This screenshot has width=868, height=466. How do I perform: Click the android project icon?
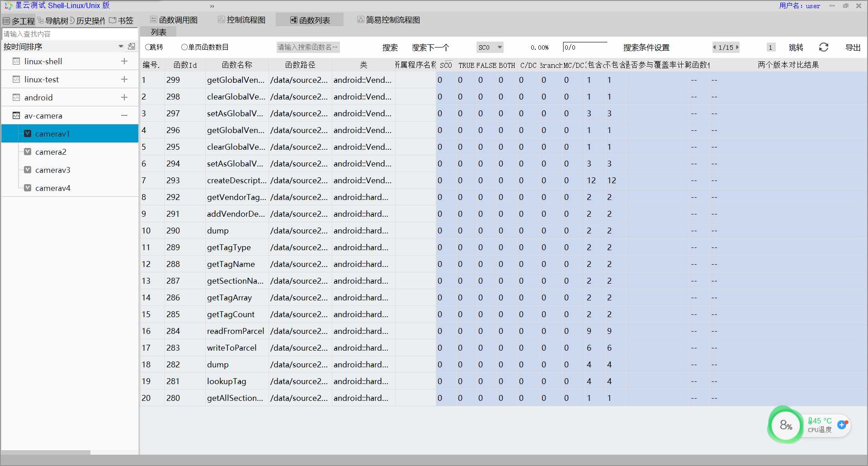pyautogui.click(x=16, y=97)
